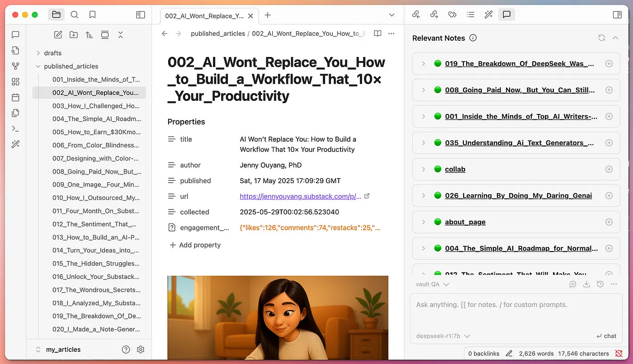This screenshot has width=633, height=364.
Task: Expand the about_page relevant note
Action: click(424, 222)
